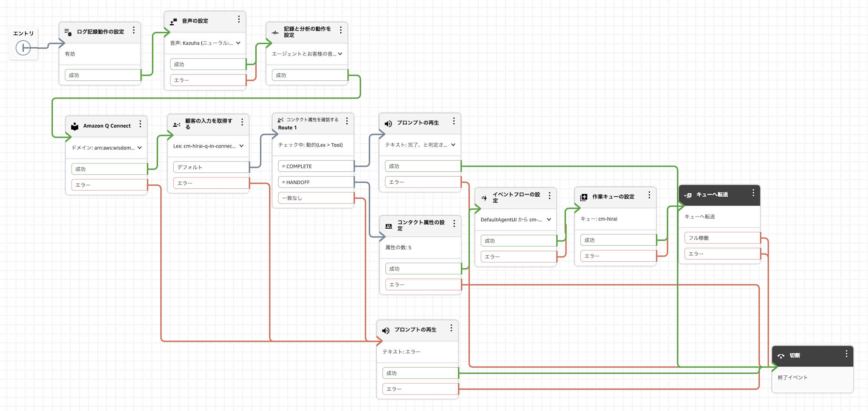Select the HANDOFF branch on Route 1

(x=315, y=182)
